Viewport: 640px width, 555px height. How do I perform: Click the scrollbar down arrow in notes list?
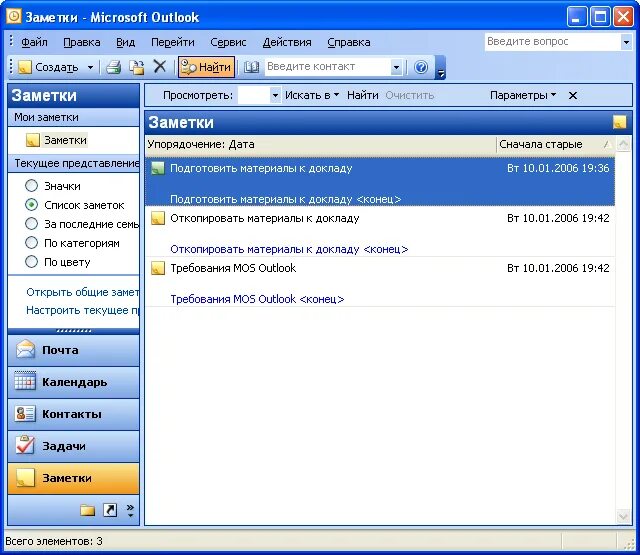click(623, 517)
